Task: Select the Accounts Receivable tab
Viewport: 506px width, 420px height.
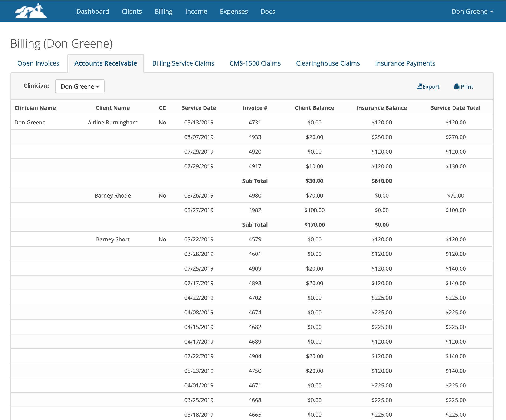Action: 106,63
